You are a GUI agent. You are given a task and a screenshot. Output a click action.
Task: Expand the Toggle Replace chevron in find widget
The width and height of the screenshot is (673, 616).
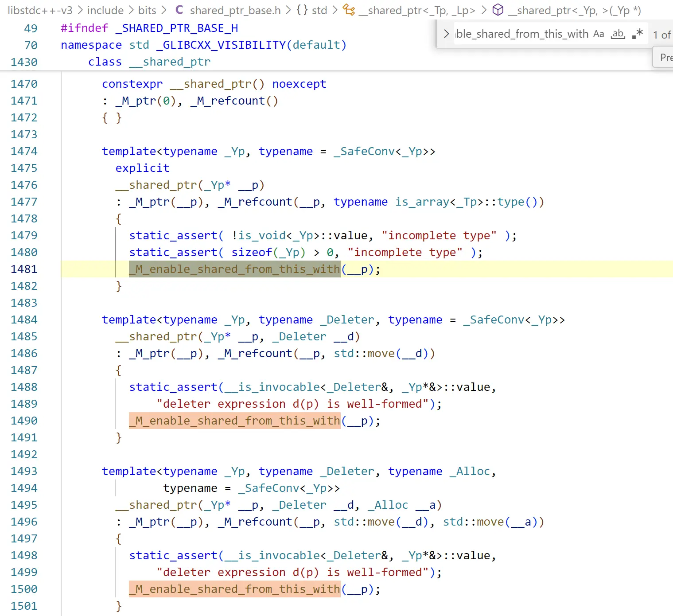[446, 34]
